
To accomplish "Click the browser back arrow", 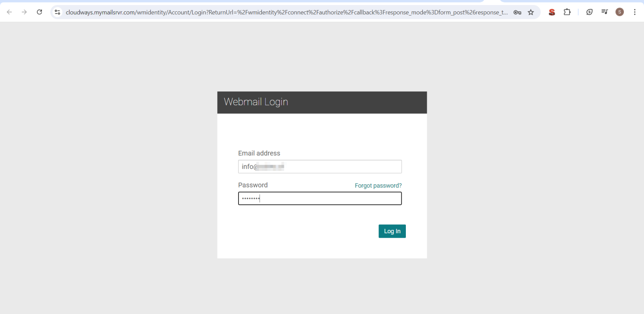I will coord(9,12).
